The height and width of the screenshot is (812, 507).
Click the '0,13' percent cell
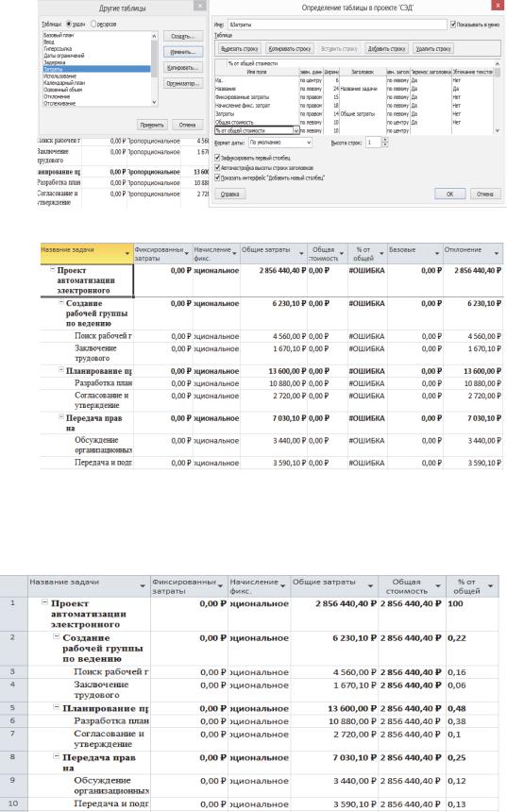pos(472,804)
